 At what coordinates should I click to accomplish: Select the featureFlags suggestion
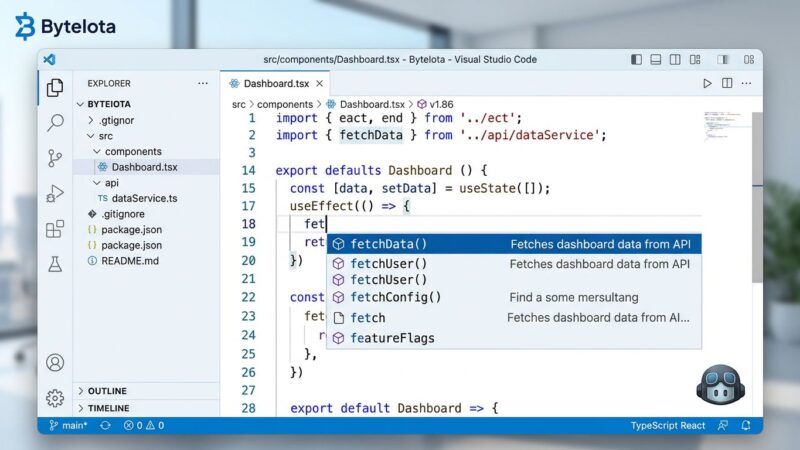click(514, 338)
